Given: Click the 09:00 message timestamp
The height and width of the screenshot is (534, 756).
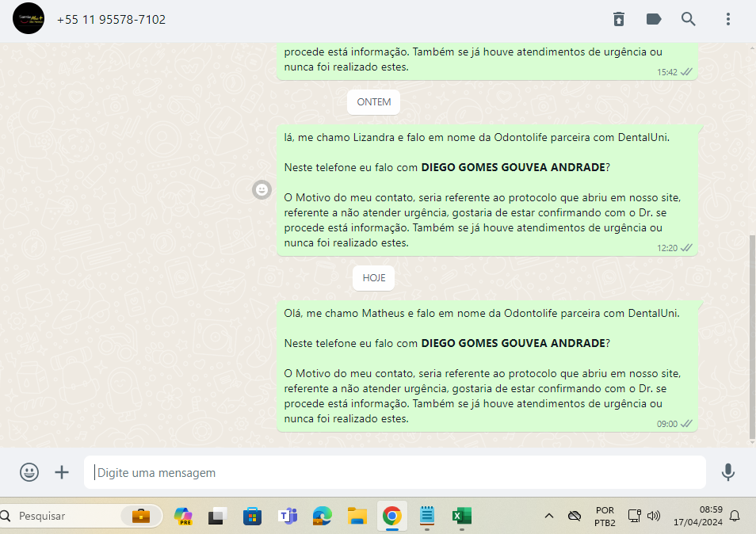Looking at the screenshot, I should point(666,424).
